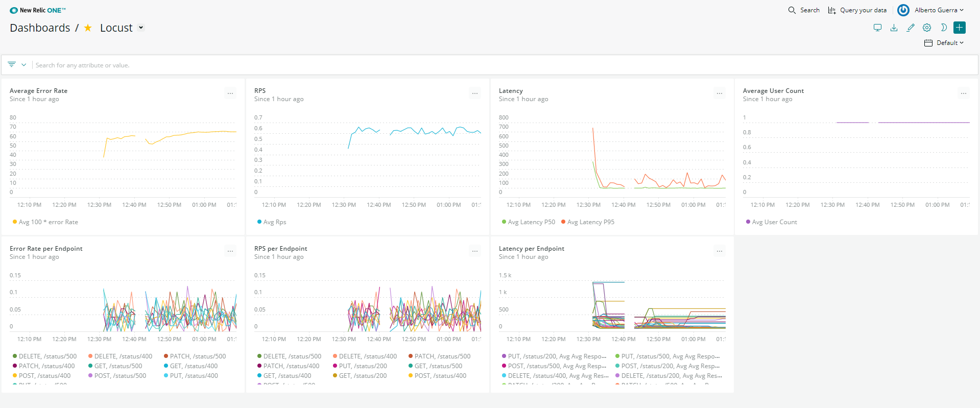Click the Average Error Rate widget title

(38, 91)
